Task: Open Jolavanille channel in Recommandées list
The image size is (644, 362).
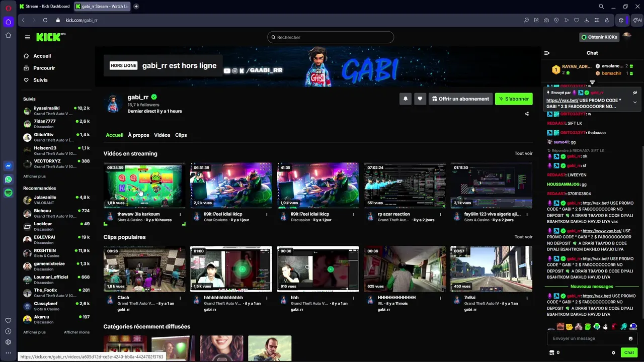Action: (56, 200)
